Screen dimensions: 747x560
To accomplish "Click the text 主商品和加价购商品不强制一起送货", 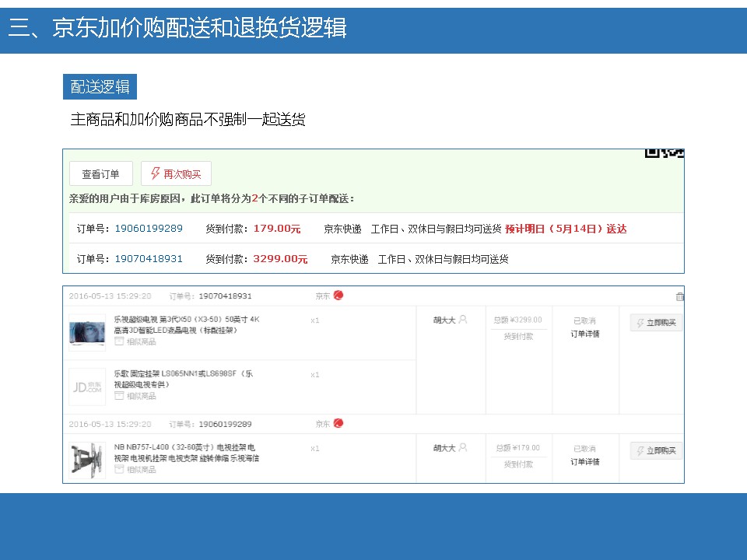I will click(x=188, y=119).
